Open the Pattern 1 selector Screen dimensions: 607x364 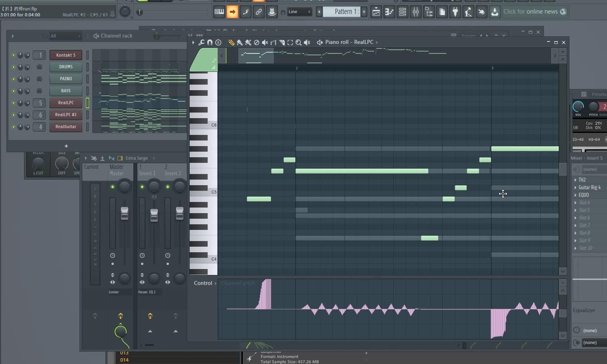pos(341,12)
